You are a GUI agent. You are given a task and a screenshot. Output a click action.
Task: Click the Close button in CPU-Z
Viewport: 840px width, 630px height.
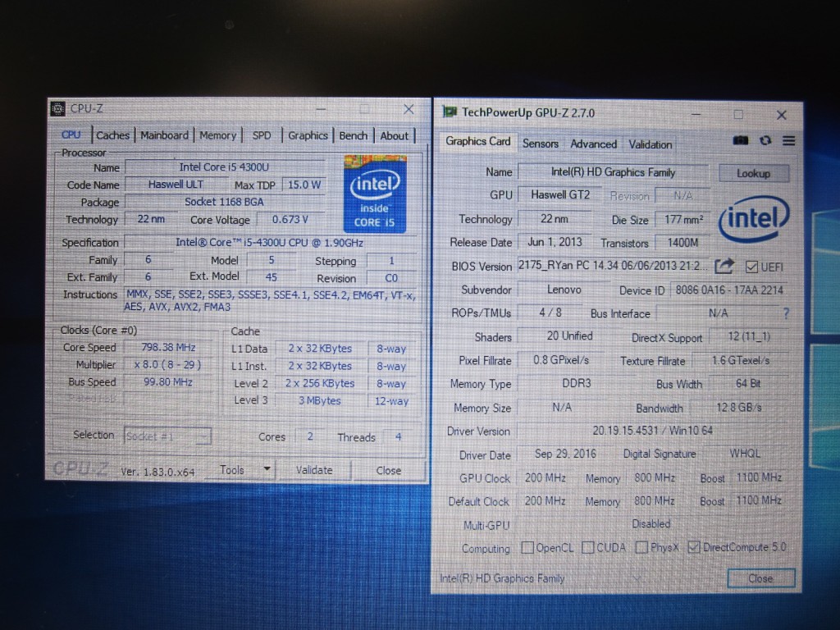click(388, 470)
